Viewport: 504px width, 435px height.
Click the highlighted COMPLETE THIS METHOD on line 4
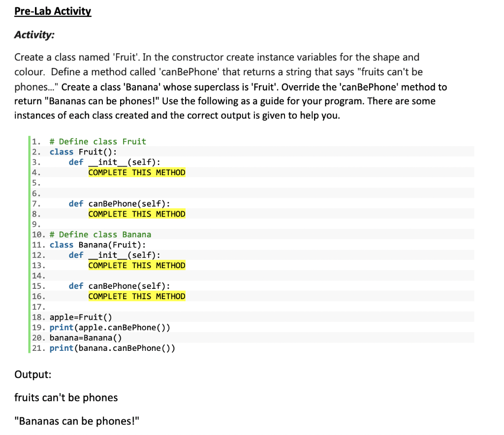[x=137, y=172]
